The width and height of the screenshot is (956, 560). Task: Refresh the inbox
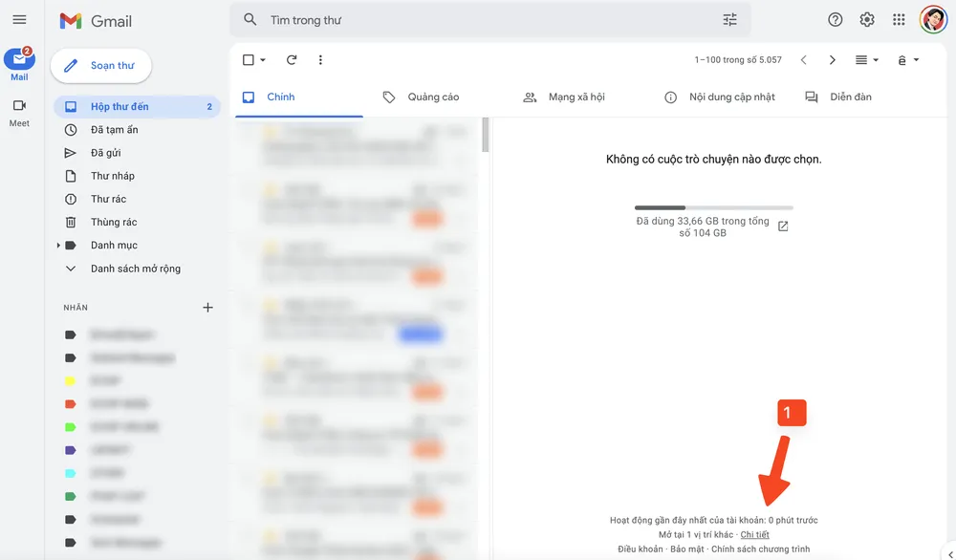coord(292,60)
